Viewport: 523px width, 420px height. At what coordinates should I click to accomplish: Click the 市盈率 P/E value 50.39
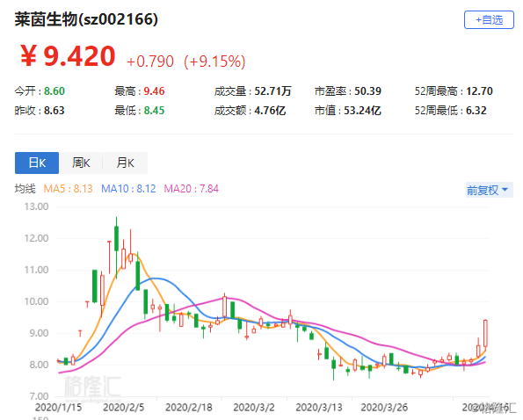tap(367, 91)
